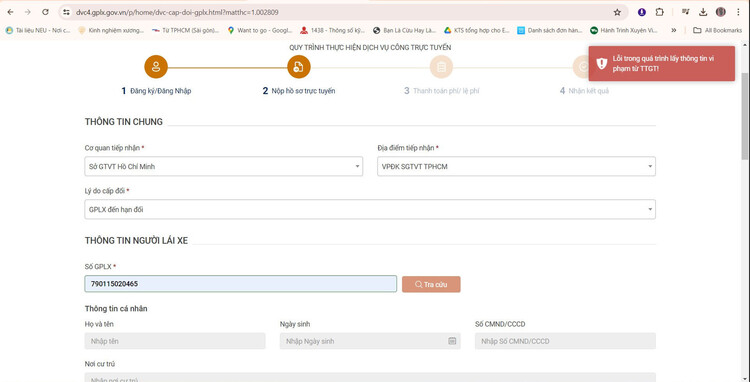Click the '2 Nộp hồ sơ trực tuyến' step label
This screenshot has height=382, width=750.
pyautogui.click(x=299, y=91)
